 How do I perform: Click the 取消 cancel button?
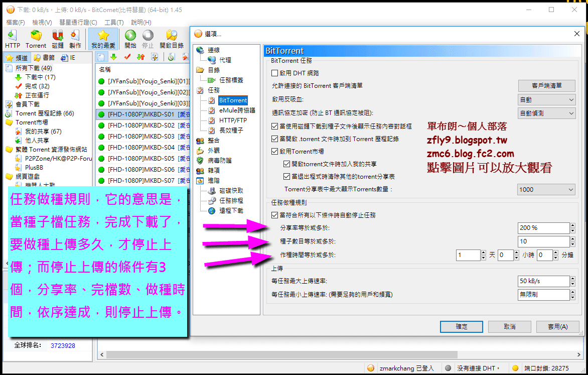pos(510,327)
